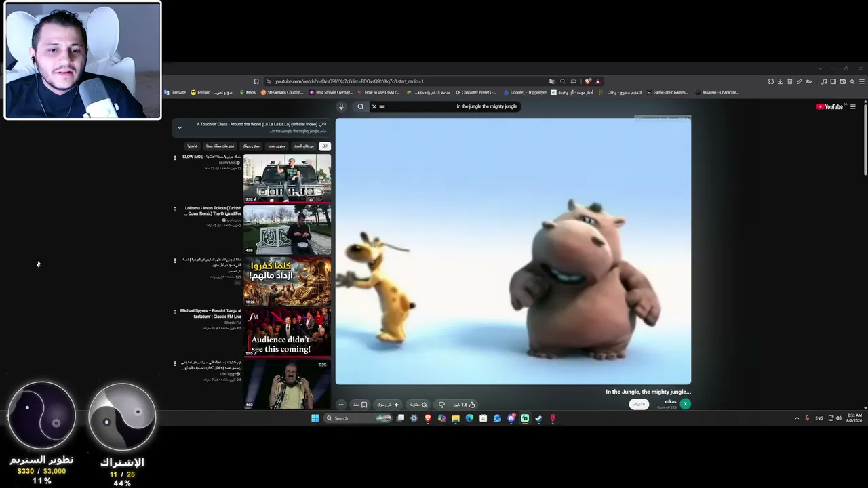Open xokas channel avatar
The height and width of the screenshot is (488, 868).
click(x=685, y=403)
